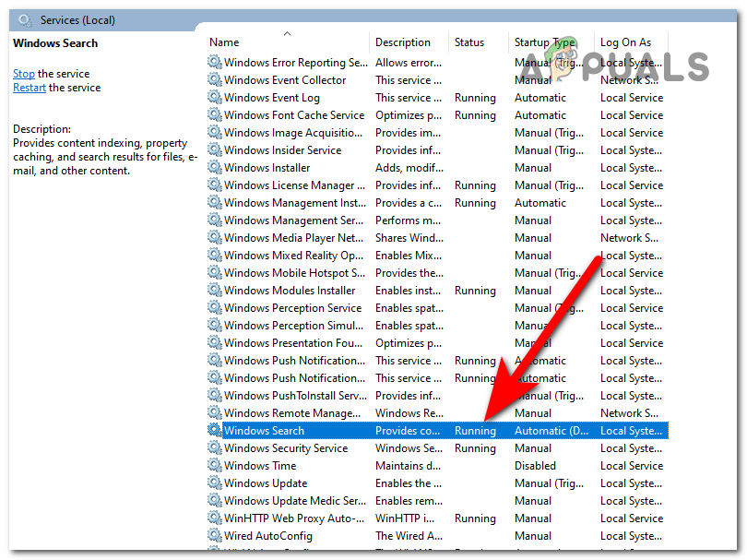Click gear icon beside Windows Security Service
747x560 pixels.
[x=215, y=447]
